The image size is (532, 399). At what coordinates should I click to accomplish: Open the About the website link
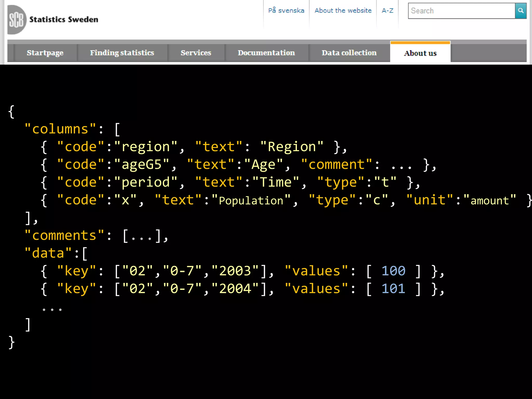pos(343,10)
